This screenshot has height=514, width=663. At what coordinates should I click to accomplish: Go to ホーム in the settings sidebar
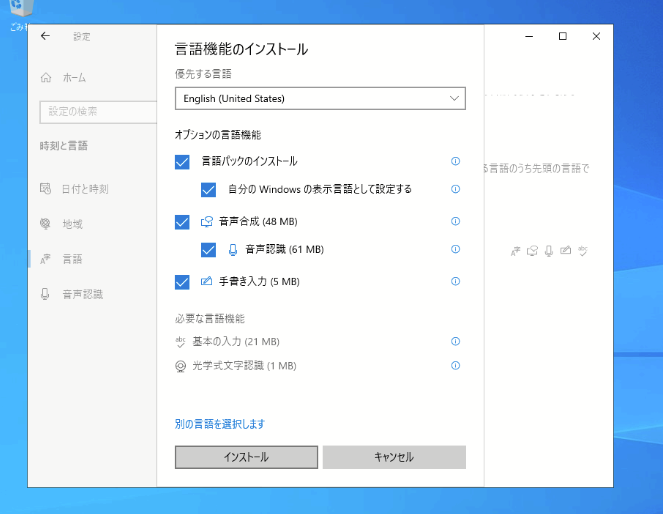pyautogui.click(x=73, y=77)
